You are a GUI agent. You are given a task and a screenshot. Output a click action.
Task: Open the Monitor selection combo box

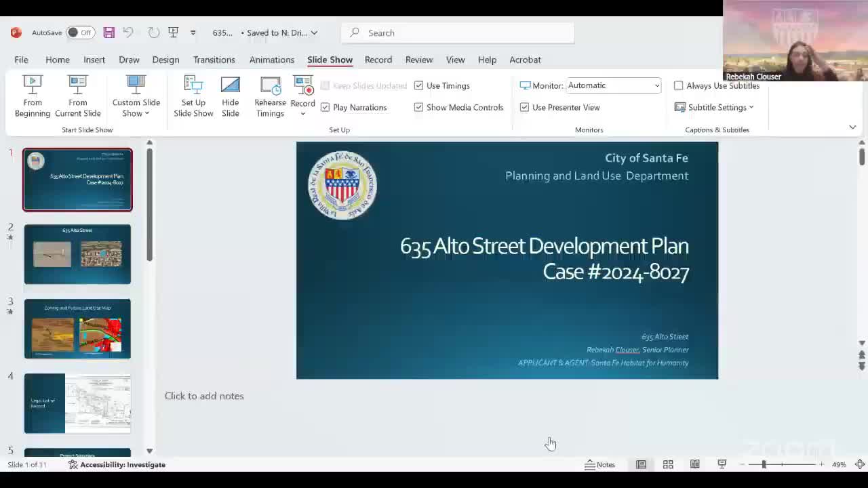pos(613,85)
